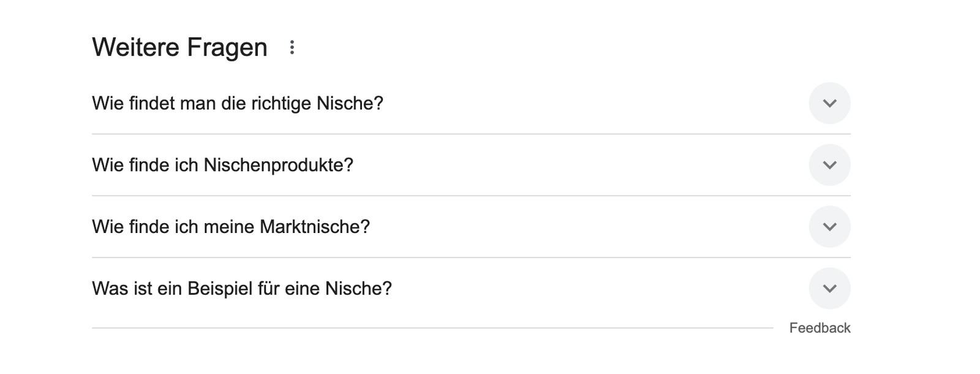Screen dimensions: 980x374
Task: Open the first accordion row's round arrow button
Action: pyautogui.click(x=829, y=103)
